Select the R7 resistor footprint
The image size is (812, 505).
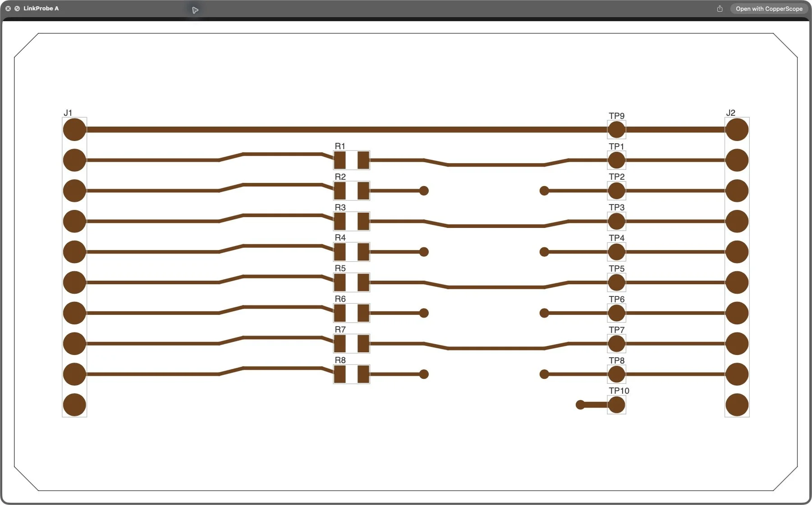click(352, 344)
